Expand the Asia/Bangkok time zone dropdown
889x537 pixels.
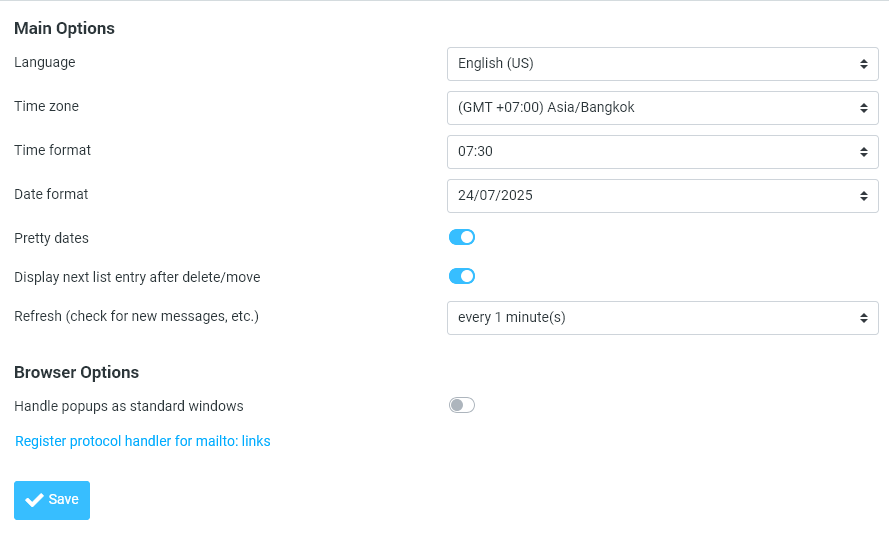[650, 108]
